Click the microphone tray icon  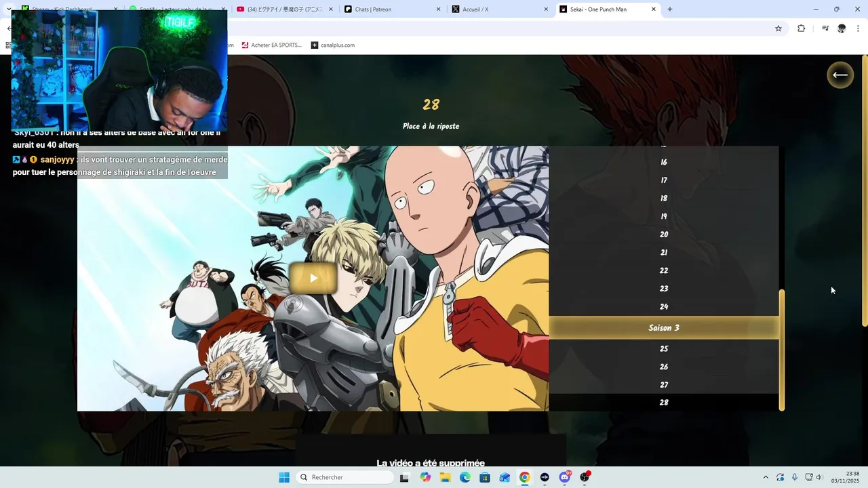click(x=795, y=477)
